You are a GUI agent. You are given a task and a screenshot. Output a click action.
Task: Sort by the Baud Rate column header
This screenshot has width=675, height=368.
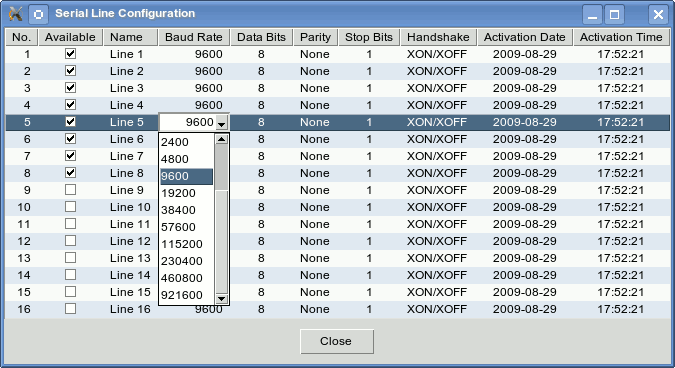point(194,37)
